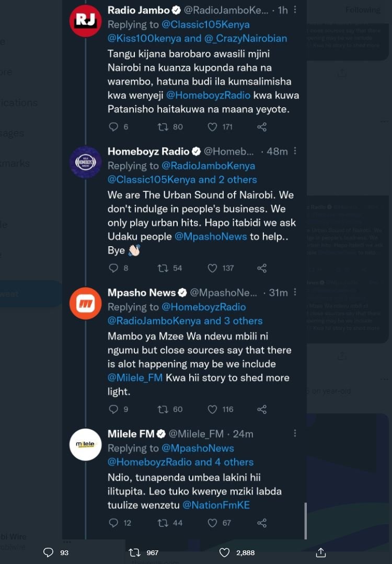392x564 pixels.
Task: Open more options on Milele FM tweet
Action: (x=295, y=433)
